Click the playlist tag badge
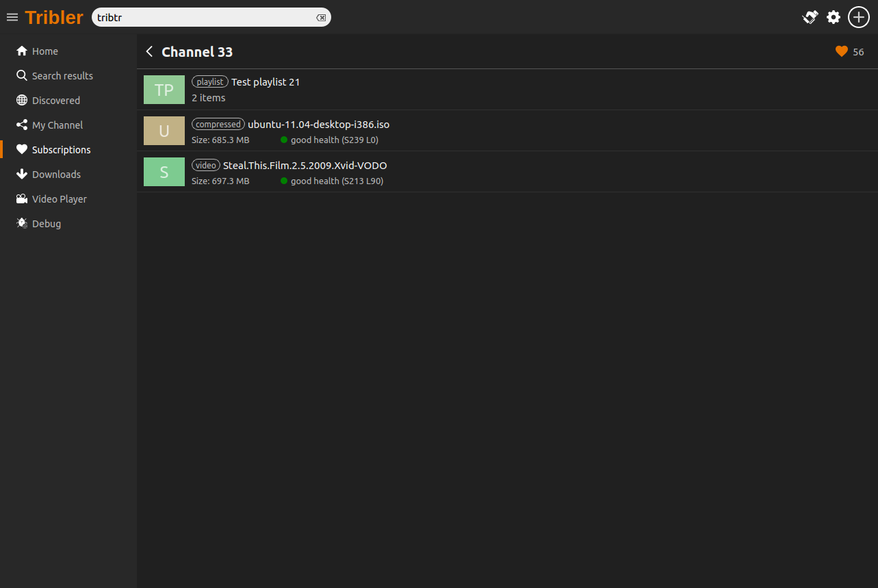Screen dimensions: 878x588 [210, 81]
